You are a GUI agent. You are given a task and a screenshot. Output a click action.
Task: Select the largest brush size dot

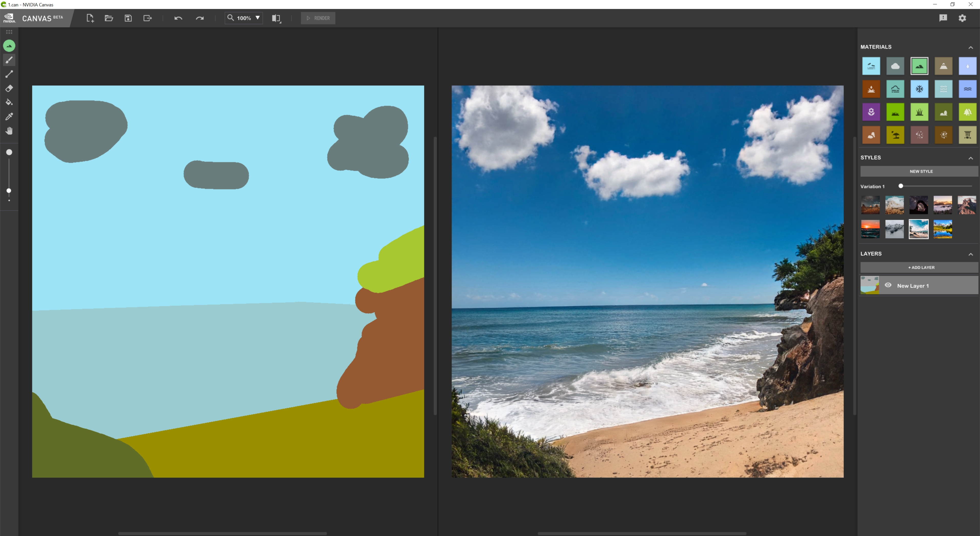[9, 152]
